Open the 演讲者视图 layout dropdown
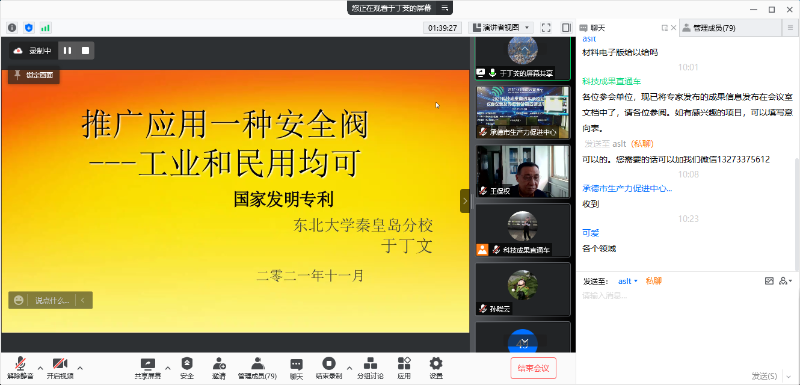The image size is (800, 385). [501, 28]
